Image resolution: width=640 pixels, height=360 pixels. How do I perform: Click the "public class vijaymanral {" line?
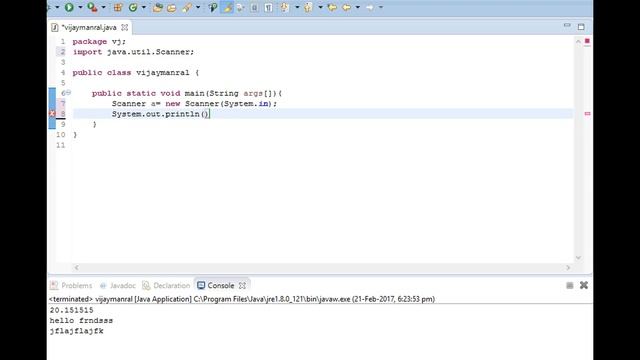click(x=136, y=73)
